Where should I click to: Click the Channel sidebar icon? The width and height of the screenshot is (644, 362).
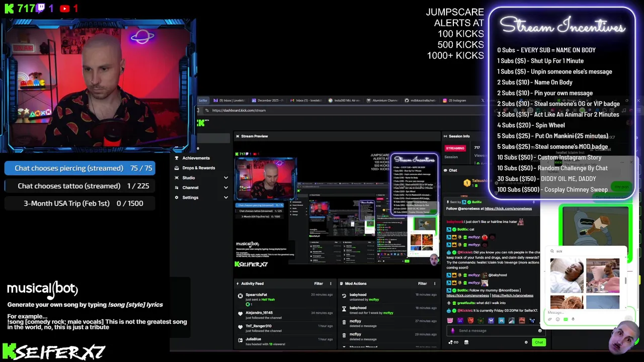(177, 188)
